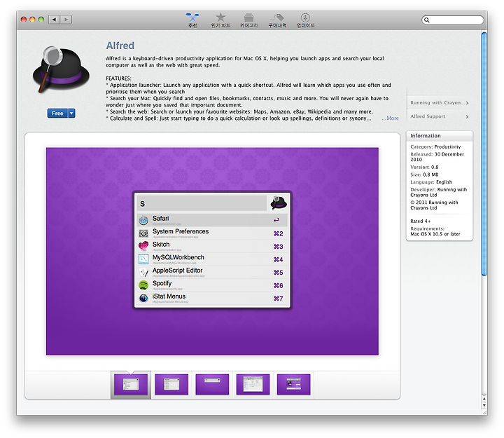The image size is (504, 438).
Task: Click the 'Language: English' information line
Action: tap(431, 182)
